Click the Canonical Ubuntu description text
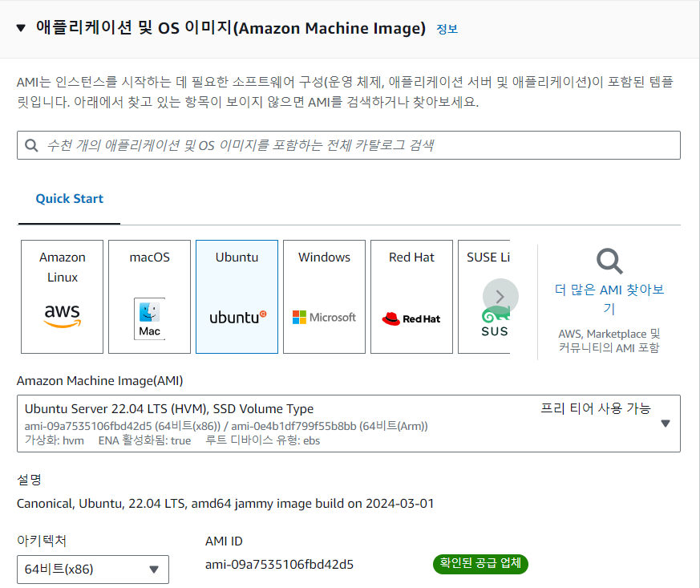 (x=225, y=504)
